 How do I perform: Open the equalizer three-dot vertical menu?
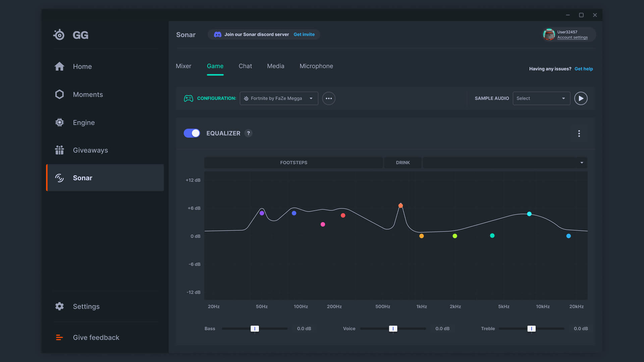click(x=579, y=134)
